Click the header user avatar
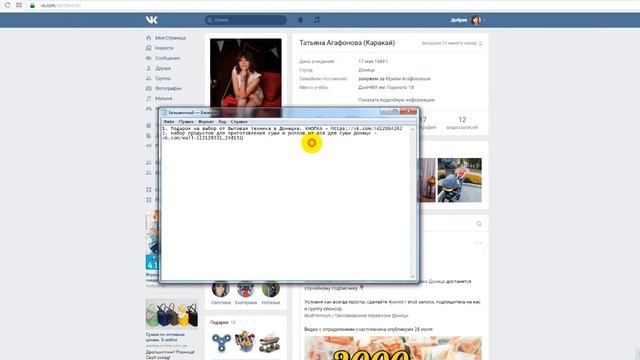Viewport: 640px width, 360px height. (476, 20)
